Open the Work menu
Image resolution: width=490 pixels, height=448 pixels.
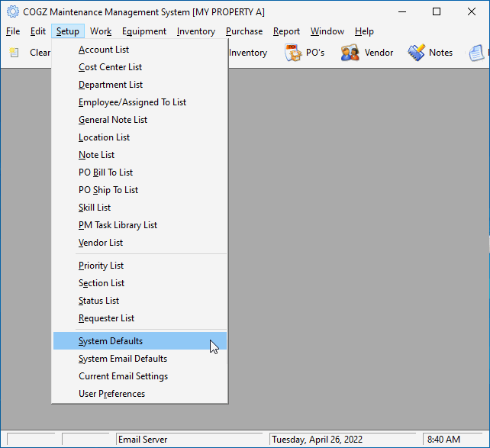(x=101, y=31)
